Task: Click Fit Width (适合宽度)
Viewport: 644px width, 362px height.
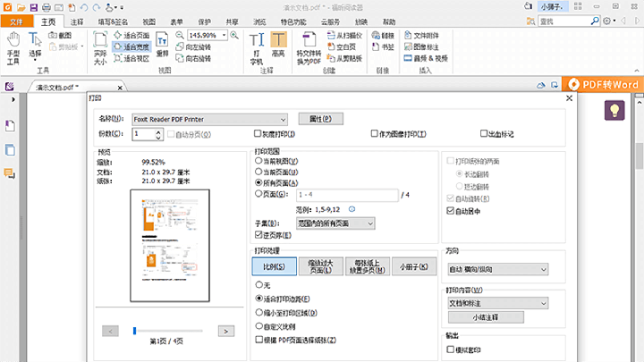Action: click(131, 46)
